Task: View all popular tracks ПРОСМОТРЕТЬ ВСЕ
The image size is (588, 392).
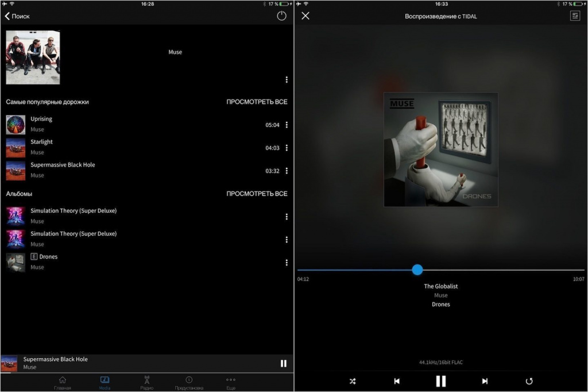Action: [x=257, y=102]
